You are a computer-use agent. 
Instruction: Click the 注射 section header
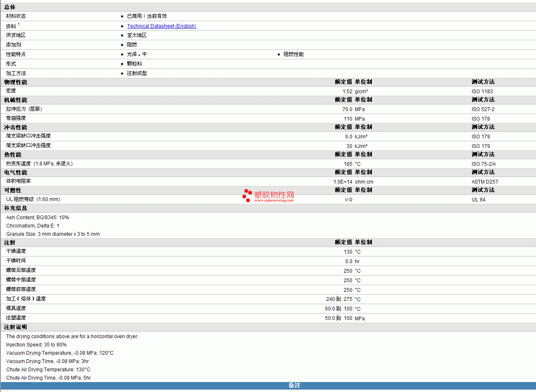click(x=10, y=242)
